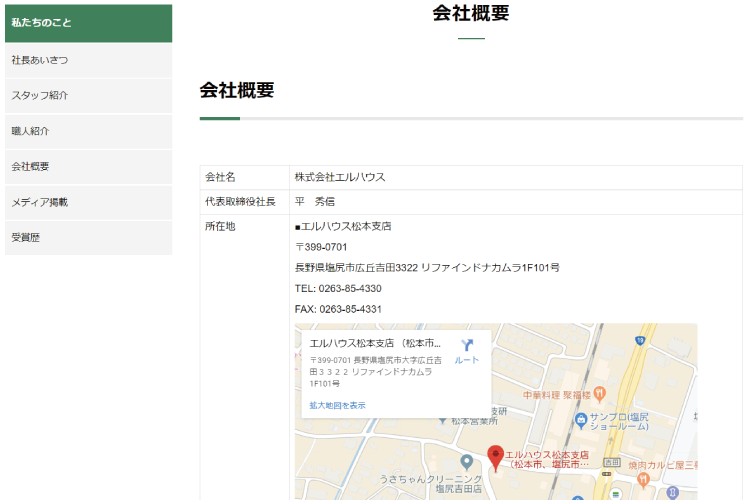Screen dimensions: 750x500
Task: Select 職人紹介 in the sidebar
Action: click(x=88, y=131)
